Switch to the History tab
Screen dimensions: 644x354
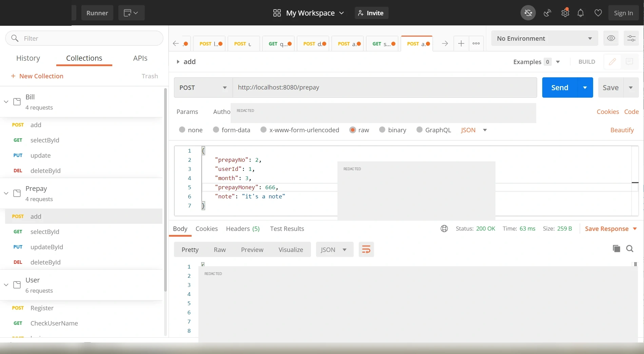[28, 58]
